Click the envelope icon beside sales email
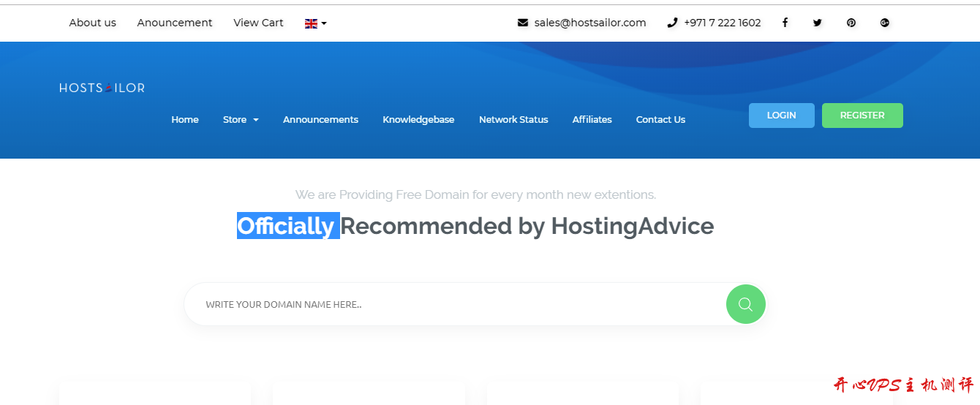 point(522,23)
